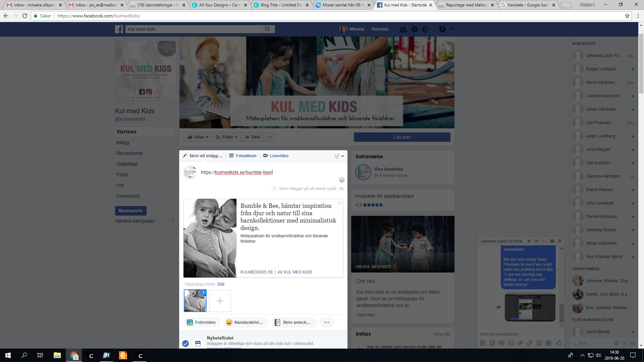
Task: Click the Facebook search magnifier icon
Action: tap(267, 29)
